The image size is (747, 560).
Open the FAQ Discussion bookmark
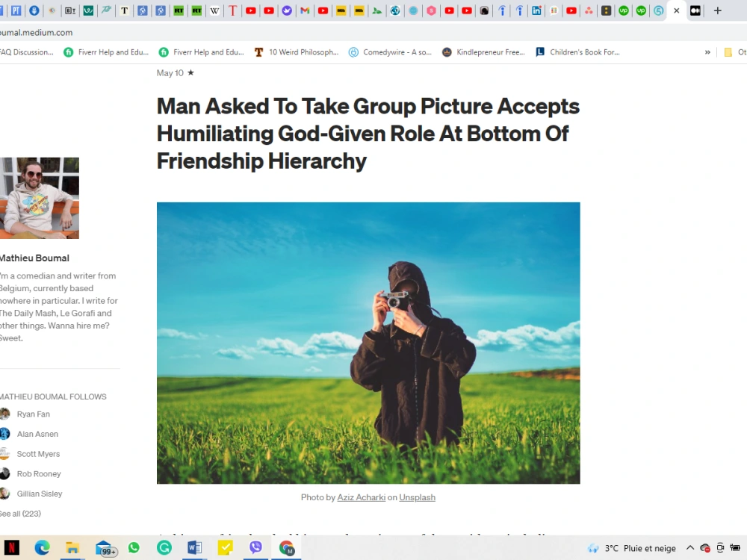[x=27, y=52]
